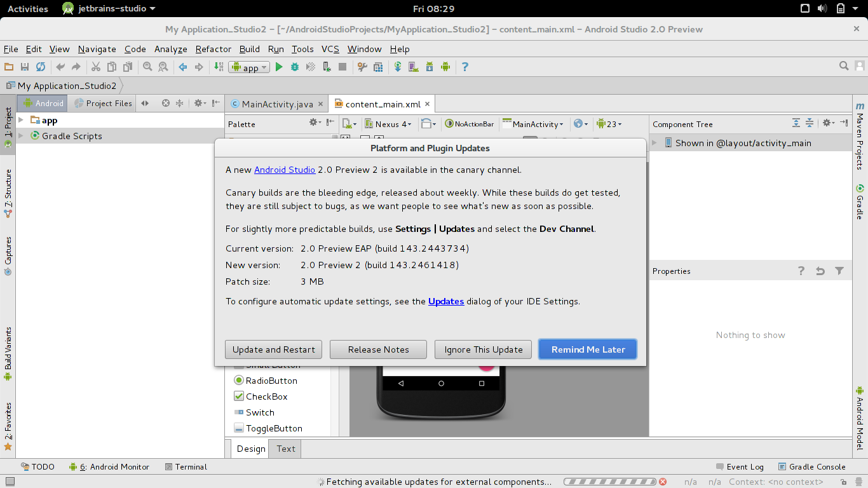Click restore default icon in Properties panel
868x488 pixels.
[820, 271]
